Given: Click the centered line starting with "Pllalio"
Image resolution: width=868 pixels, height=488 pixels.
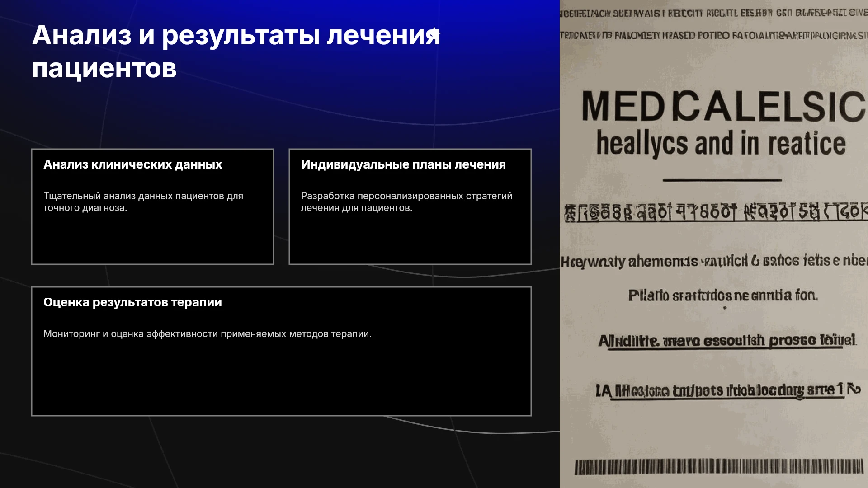Looking at the screenshot, I should pyautogui.click(x=723, y=296).
